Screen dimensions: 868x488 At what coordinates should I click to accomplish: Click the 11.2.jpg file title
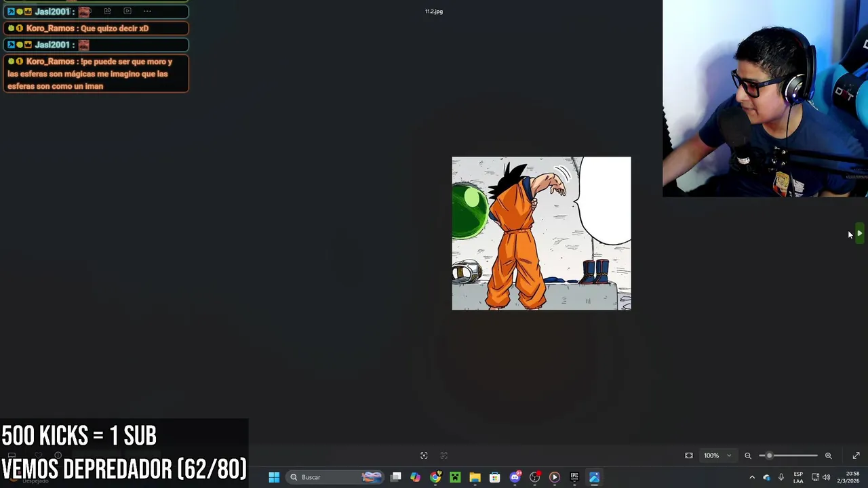pyautogui.click(x=434, y=12)
